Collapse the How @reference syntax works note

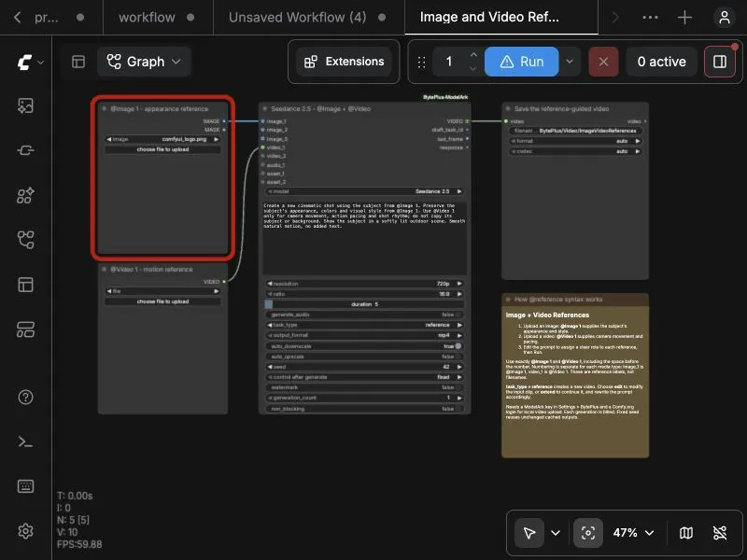[508, 299]
